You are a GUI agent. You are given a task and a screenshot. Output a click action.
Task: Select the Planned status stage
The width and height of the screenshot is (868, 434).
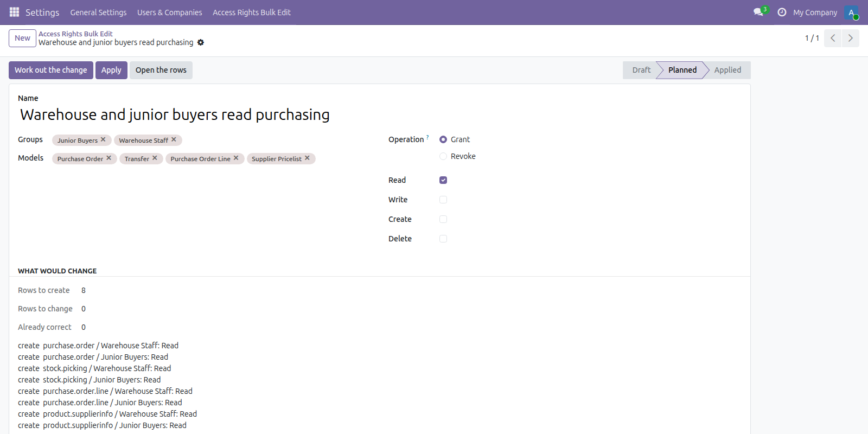tap(682, 70)
